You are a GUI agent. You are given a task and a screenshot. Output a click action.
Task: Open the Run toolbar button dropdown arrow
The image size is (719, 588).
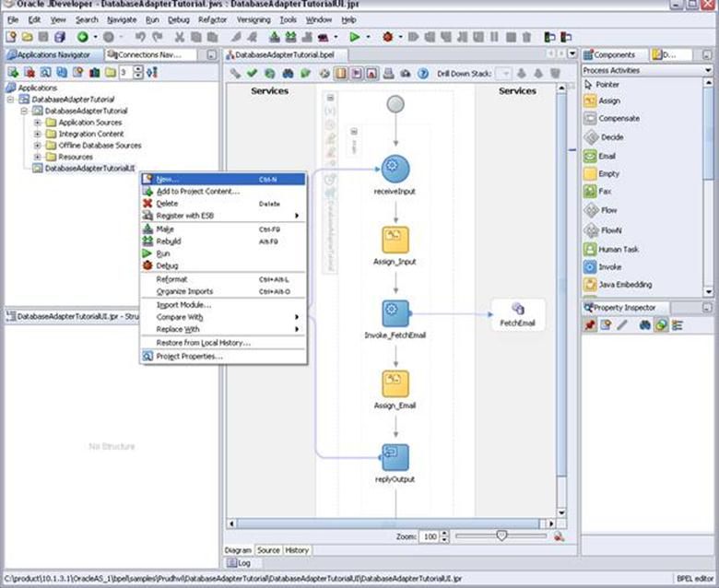(x=368, y=37)
